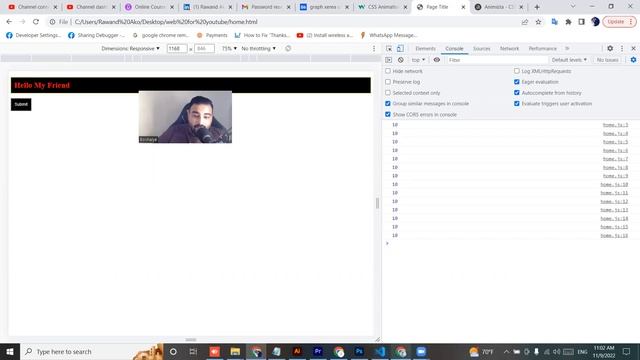Click the viewport width input field
640x360 pixels.
click(x=177, y=48)
